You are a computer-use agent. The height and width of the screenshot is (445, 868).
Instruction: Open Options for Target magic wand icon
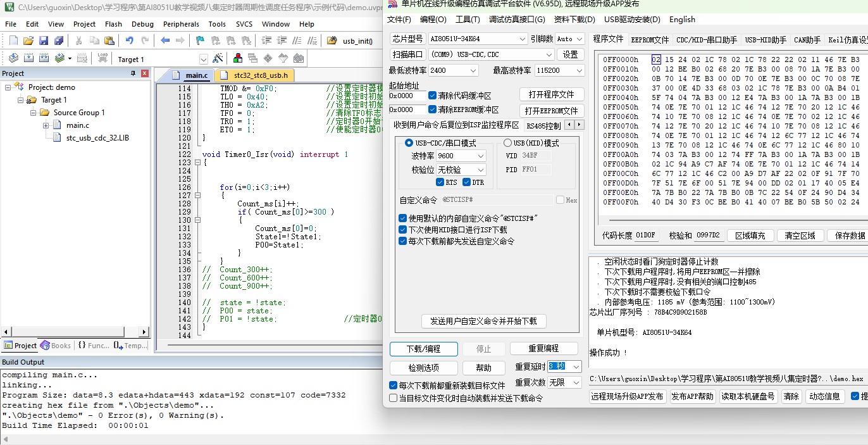(218, 59)
